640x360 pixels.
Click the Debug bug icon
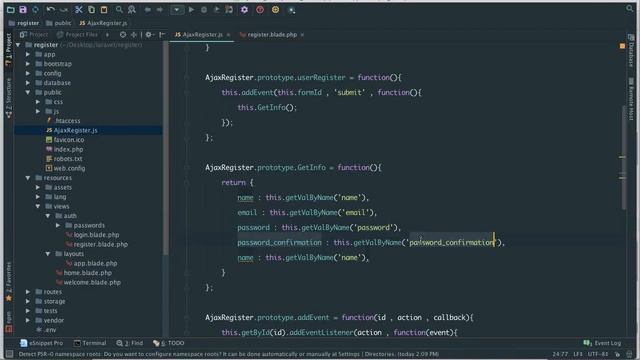point(204,9)
